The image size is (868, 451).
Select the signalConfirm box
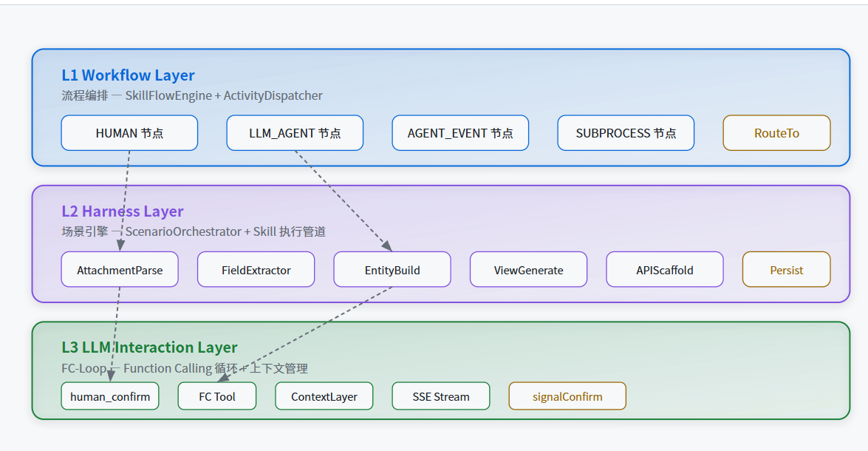[567, 396]
